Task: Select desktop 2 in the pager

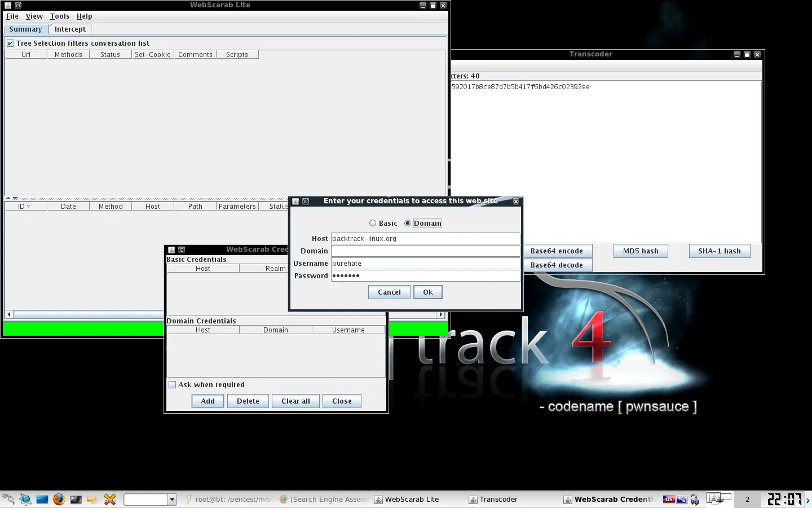Action: 747,500
